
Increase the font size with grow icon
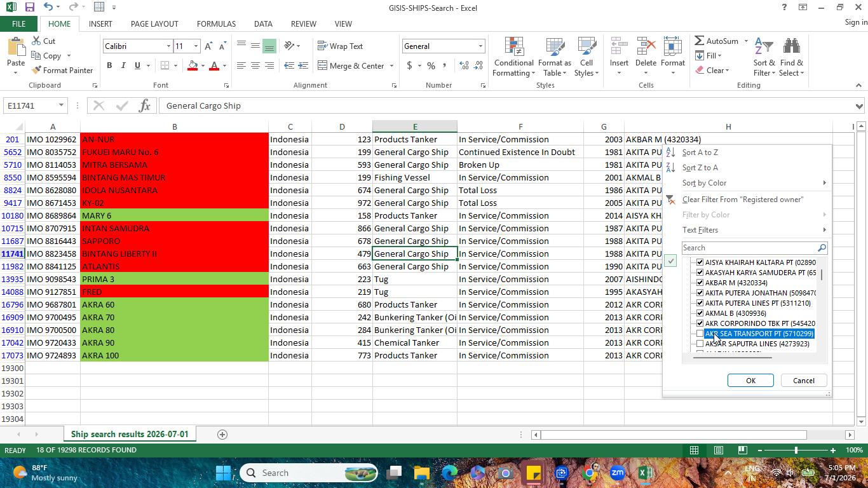[208, 46]
